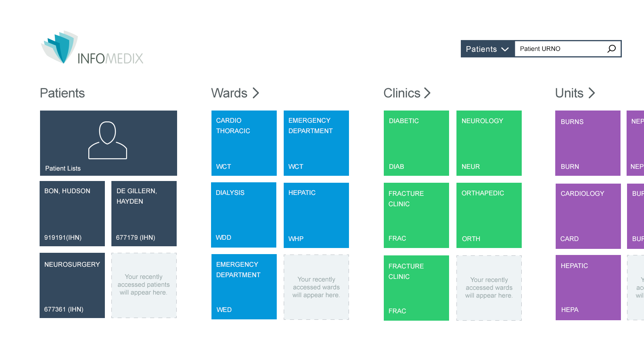Open the Diabetic clinic tile
644x362 pixels.
tap(416, 143)
